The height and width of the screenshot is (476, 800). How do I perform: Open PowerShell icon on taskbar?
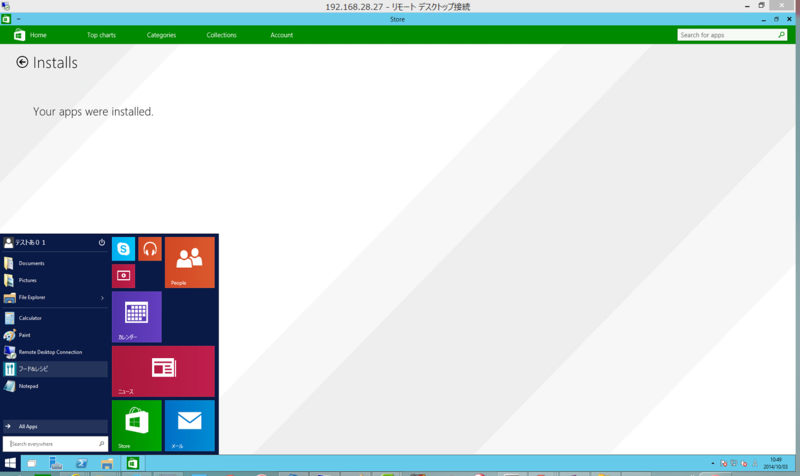(82, 463)
